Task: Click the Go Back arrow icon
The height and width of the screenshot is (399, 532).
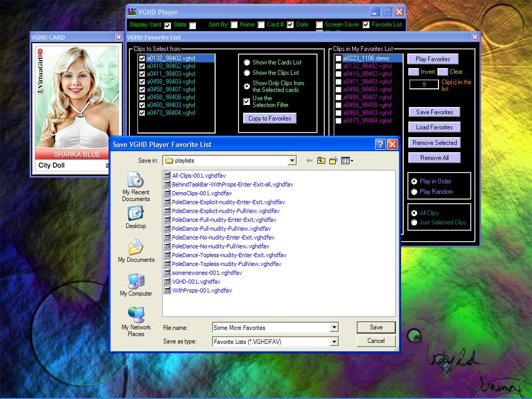Action: 310,161
